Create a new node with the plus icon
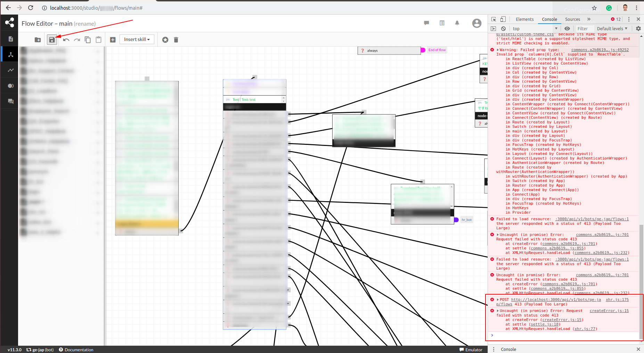Screen dimensions: 644x353 coord(113,39)
